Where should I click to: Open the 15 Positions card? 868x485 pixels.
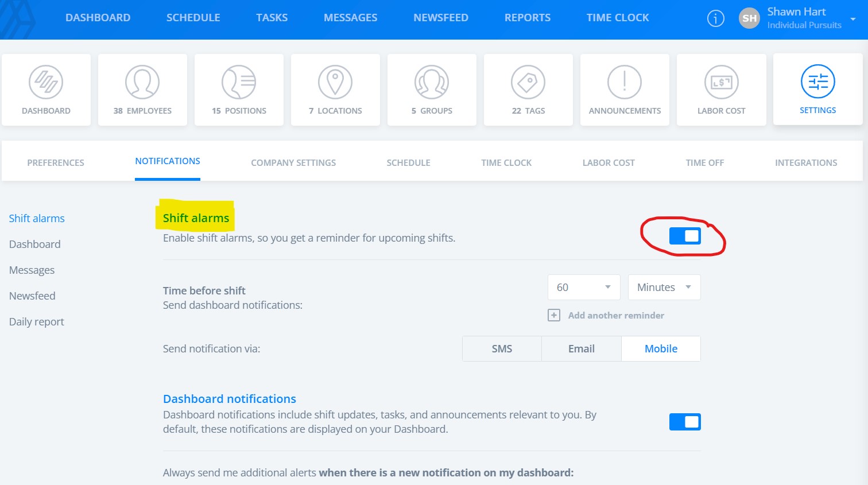click(239, 90)
